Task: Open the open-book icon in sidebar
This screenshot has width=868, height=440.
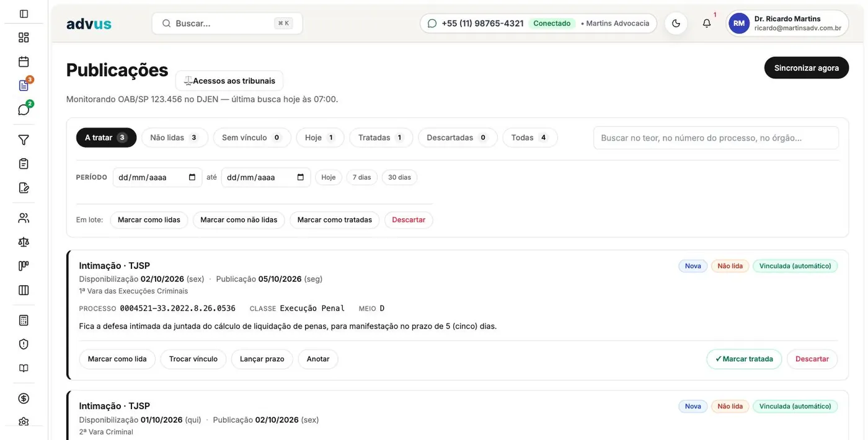Action: pos(24,368)
